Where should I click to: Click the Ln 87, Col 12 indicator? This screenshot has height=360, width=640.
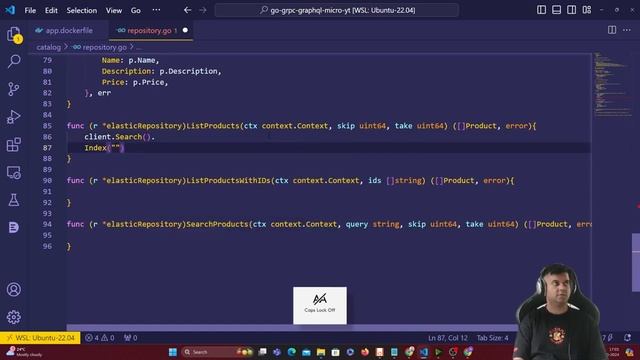448,338
